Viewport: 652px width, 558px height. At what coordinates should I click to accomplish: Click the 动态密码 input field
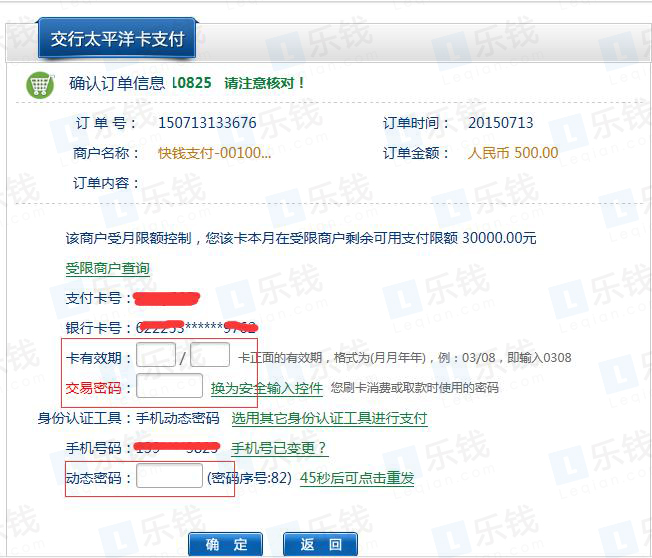pyautogui.click(x=169, y=477)
